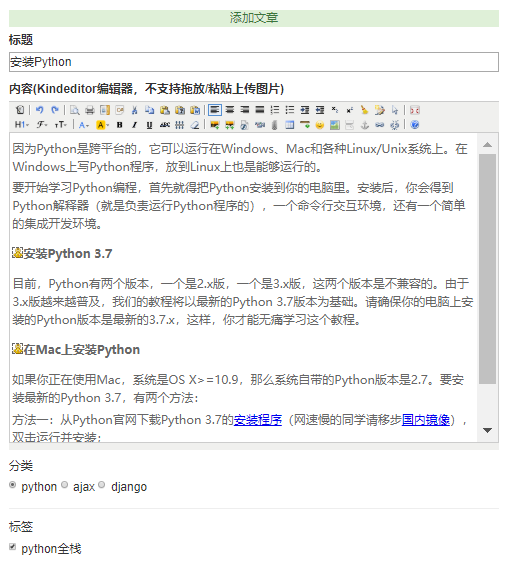Click the Select All cursor icon
This screenshot has width=506, height=562.
395,110
